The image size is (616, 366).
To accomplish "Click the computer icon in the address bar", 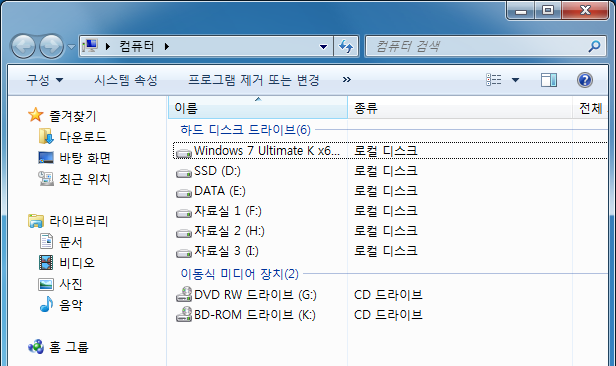I will 90,46.
